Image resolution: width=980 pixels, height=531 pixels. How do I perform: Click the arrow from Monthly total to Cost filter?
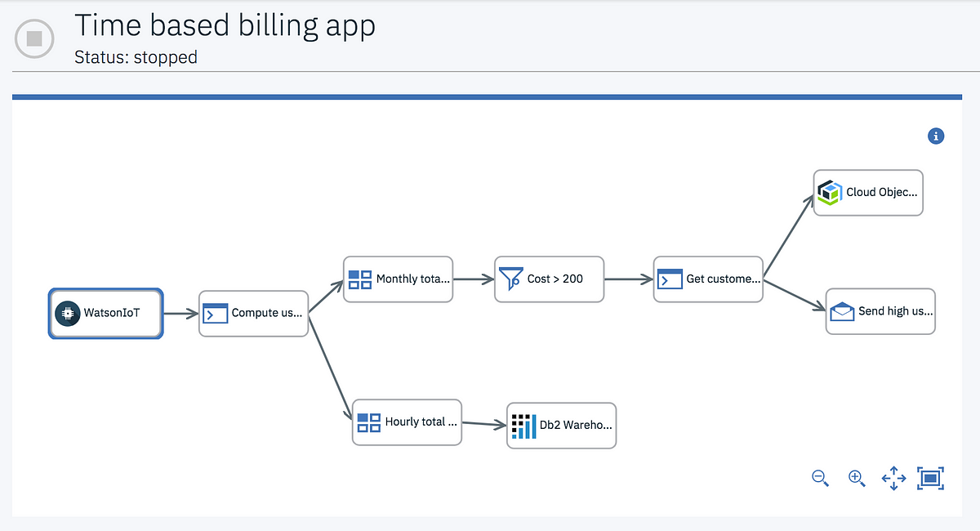(474, 279)
